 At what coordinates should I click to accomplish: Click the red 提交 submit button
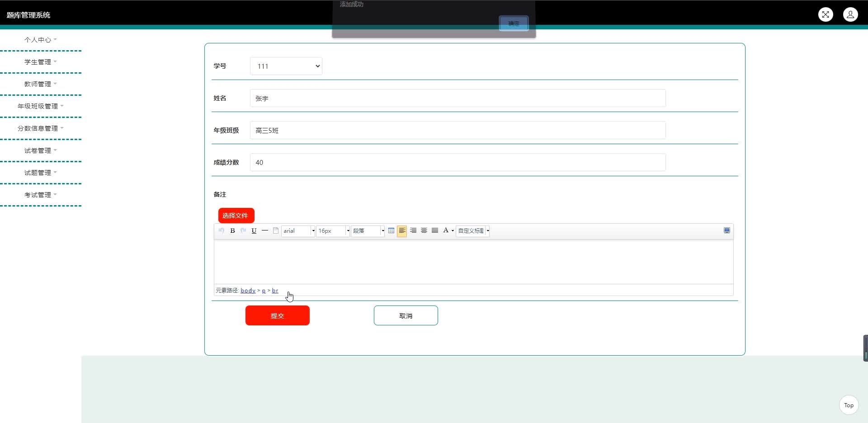[277, 315]
